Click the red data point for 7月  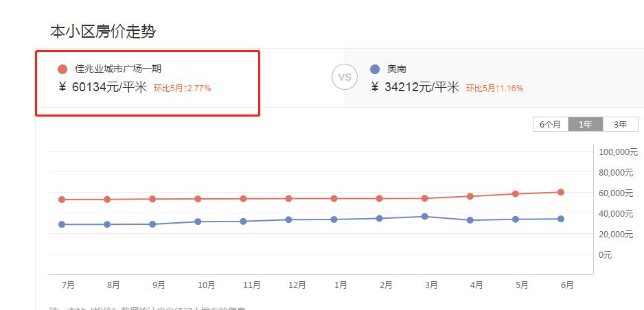tap(62, 200)
